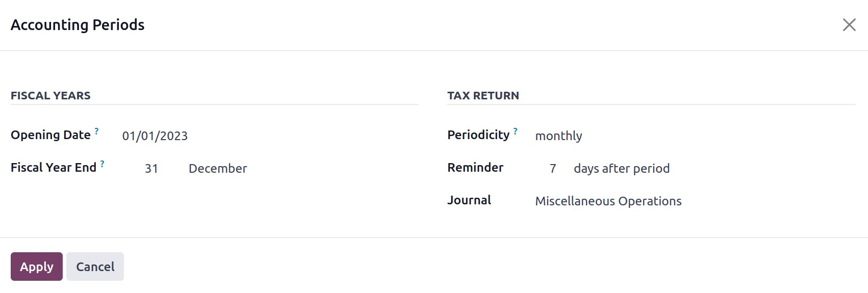Click the Opening Date label
The width and height of the screenshot is (868, 293).
pos(50,135)
